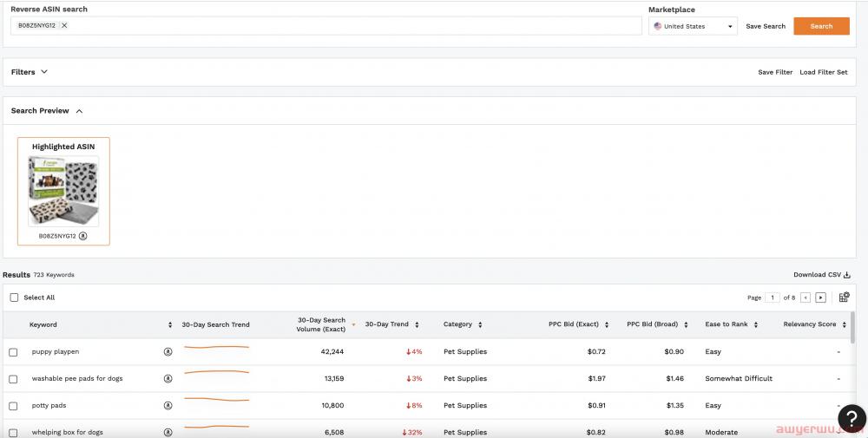Click the page number input box

(773, 297)
